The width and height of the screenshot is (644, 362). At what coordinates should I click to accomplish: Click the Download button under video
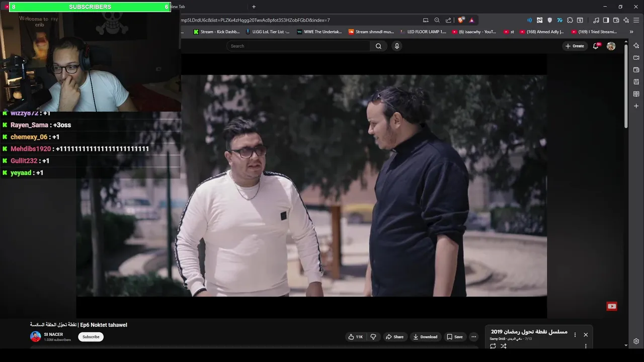(425, 337)
